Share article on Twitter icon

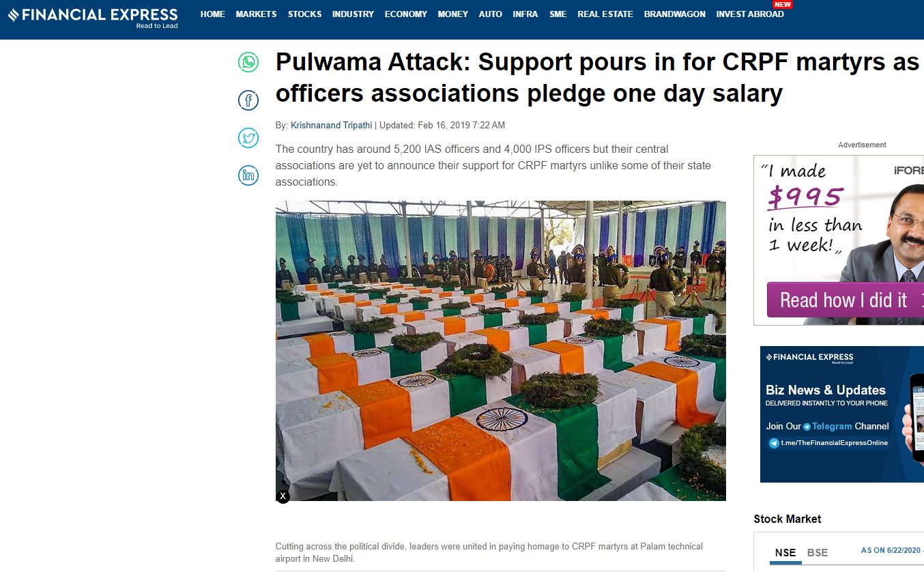(x=248, y=138)
